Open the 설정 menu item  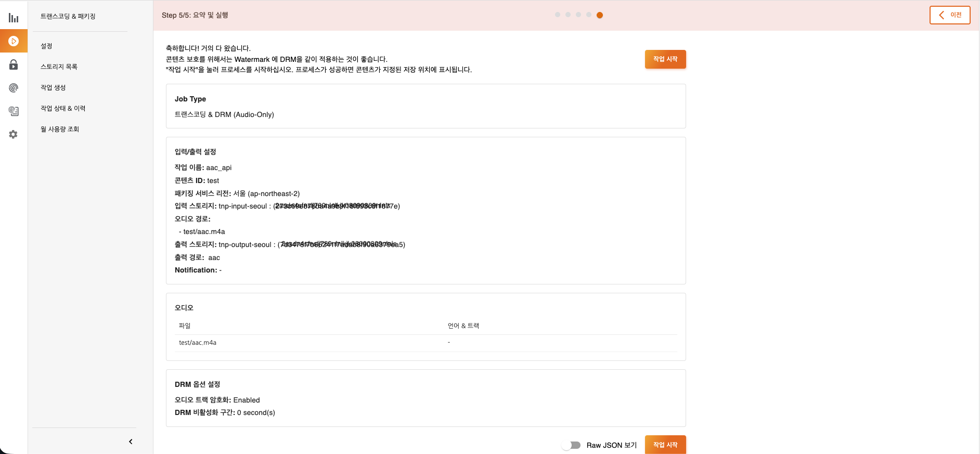(47, 46)
